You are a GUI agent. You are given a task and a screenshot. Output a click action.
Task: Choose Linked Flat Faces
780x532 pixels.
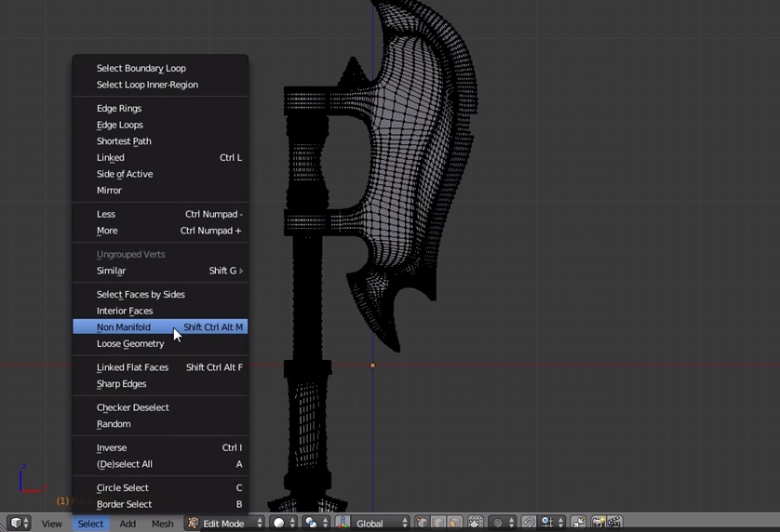pyautogui.click(x=160, y=367)
